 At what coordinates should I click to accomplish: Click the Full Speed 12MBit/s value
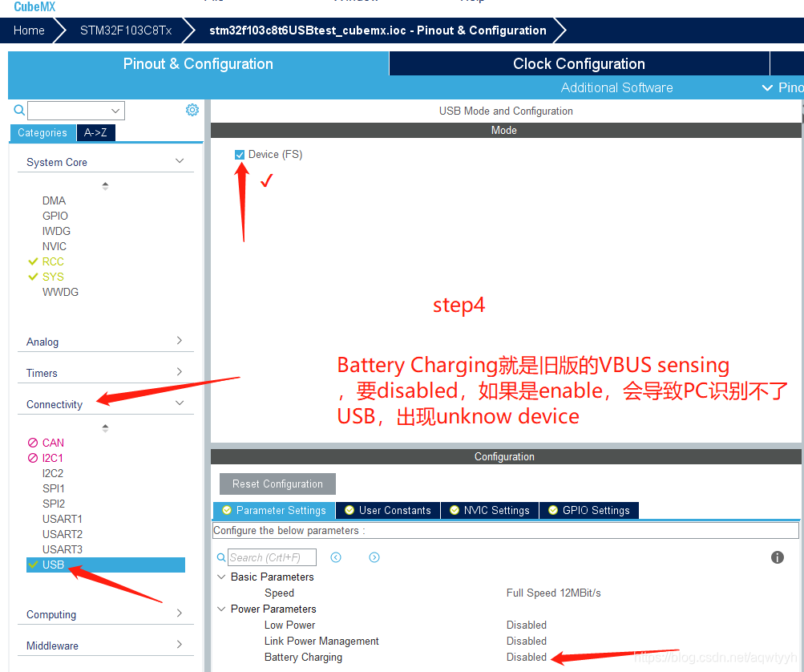point(553,593)
